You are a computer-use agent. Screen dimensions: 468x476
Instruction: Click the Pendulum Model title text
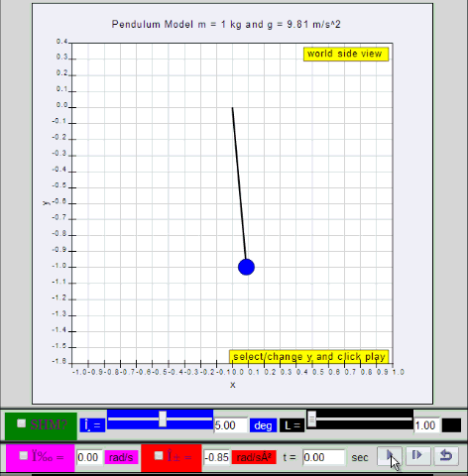(226, 25)
